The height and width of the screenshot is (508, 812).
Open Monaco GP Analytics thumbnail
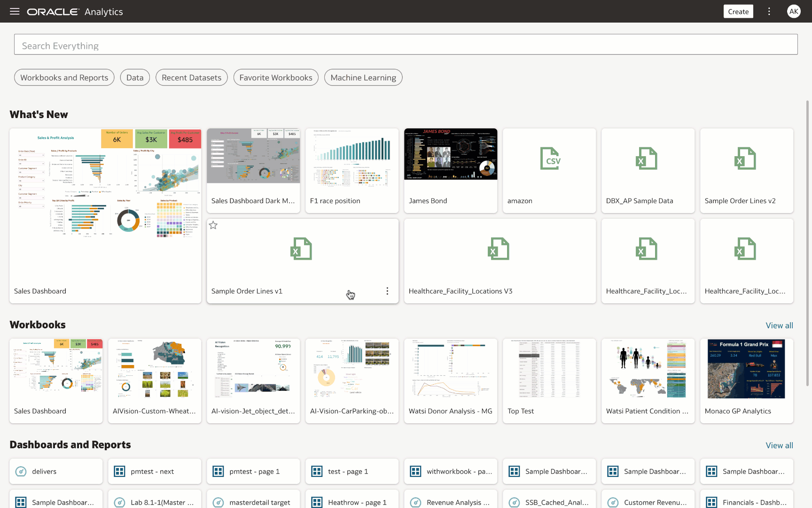pos(747,369)
